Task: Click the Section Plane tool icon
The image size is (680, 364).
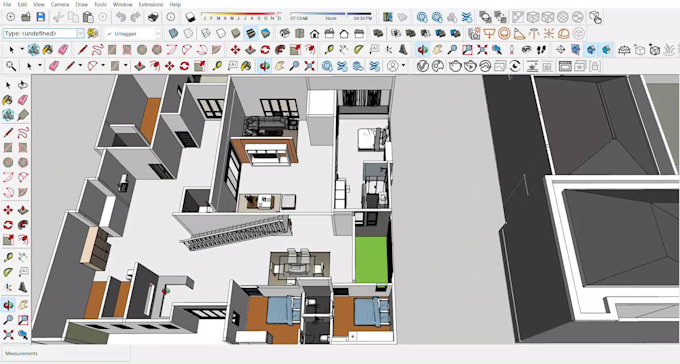Action: (560, 50)
